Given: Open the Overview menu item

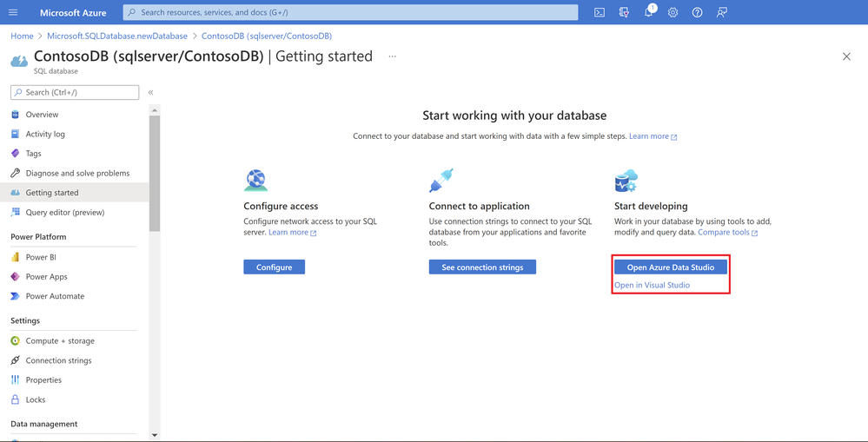Looking at the screenshot, I should [42, 115].
